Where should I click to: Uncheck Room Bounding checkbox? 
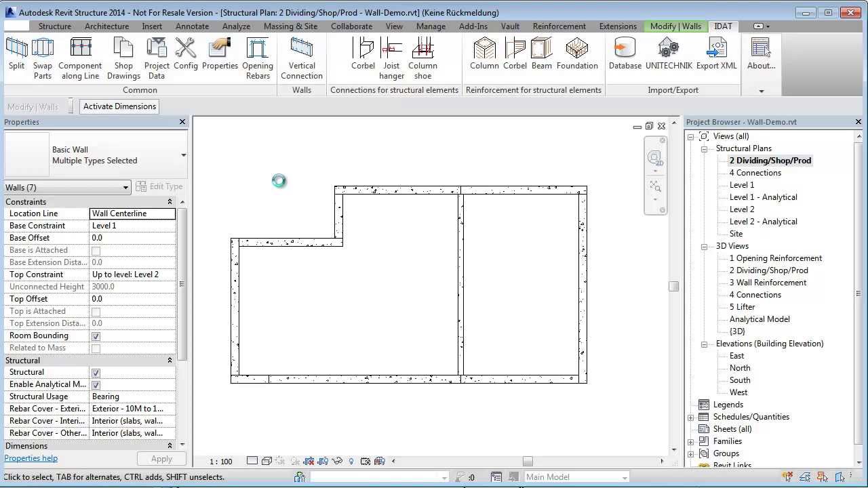(96, 336)
